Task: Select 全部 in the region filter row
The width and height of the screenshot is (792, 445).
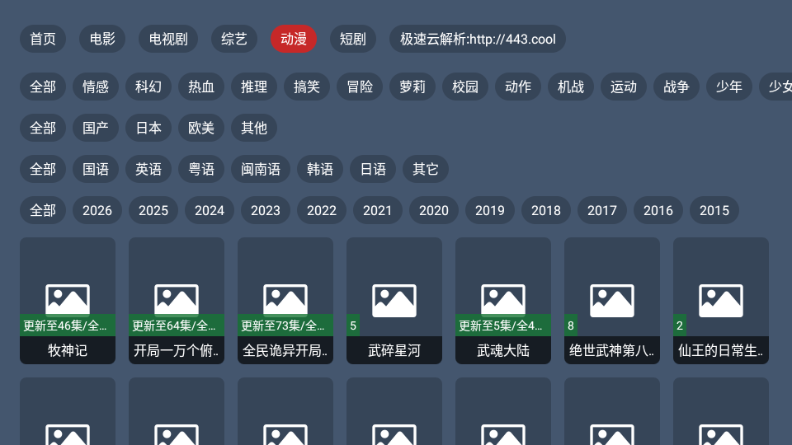Action: point(43,128)
